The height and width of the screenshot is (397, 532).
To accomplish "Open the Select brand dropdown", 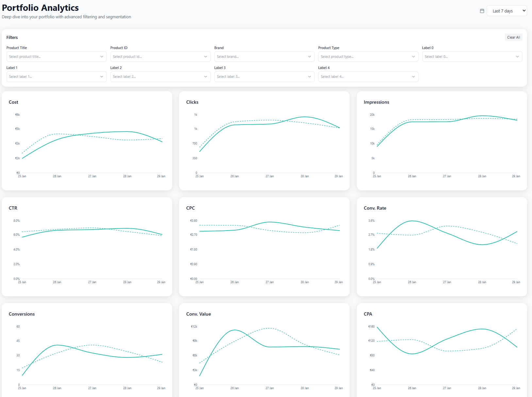I will pos(264,56).
